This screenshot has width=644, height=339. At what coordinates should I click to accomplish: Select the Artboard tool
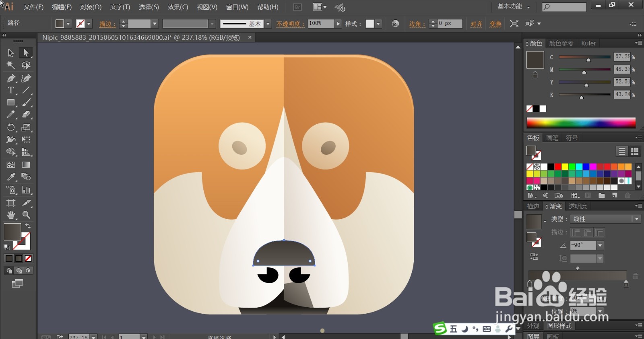11,203
